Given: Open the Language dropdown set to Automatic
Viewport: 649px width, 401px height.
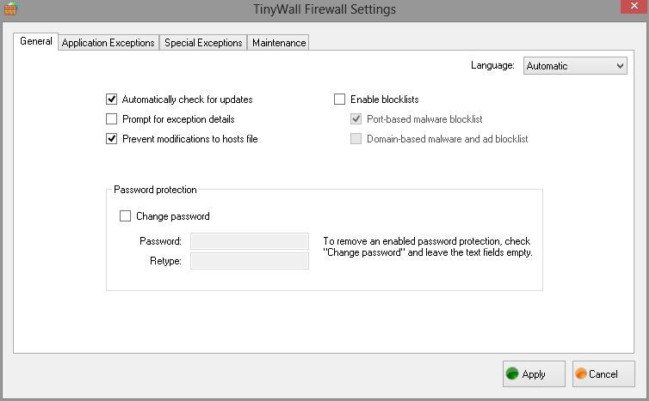Looking at the screenshot, I should click(x=575, y=66).
